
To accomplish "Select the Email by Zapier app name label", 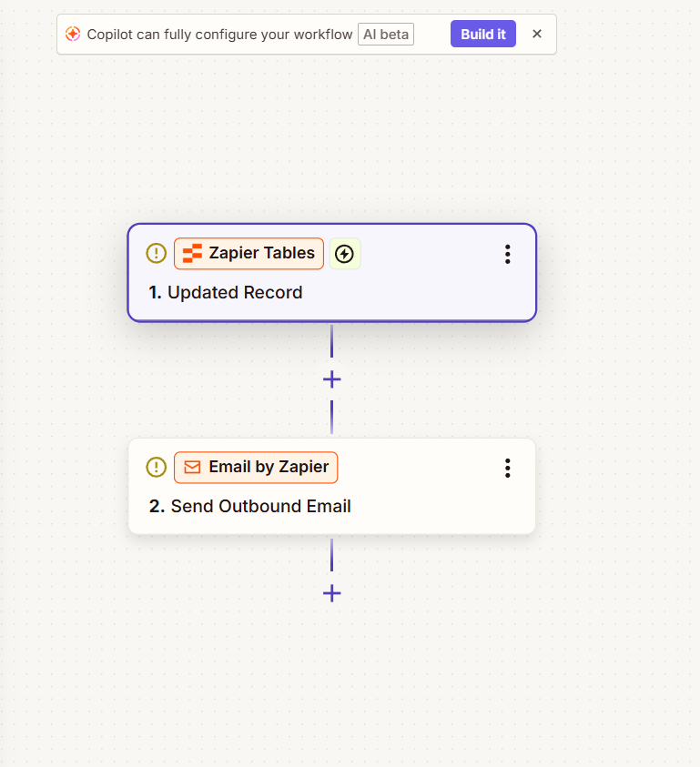I will 269,468.
